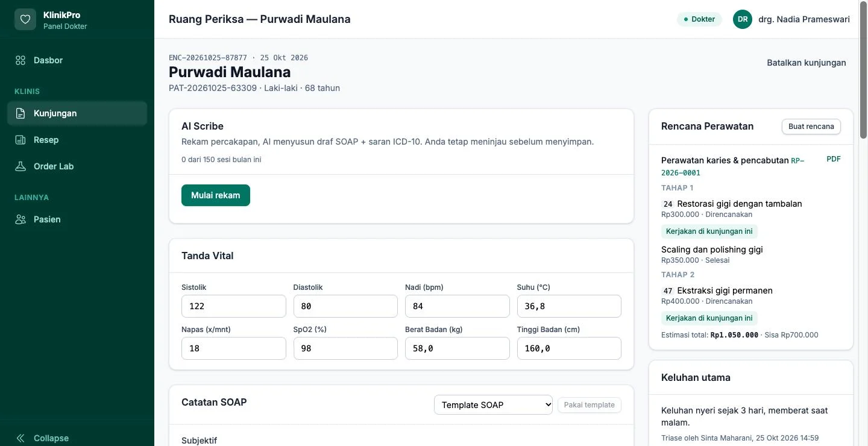Click the Kunjungan document icon
868x446 pixels.
point(20,113)
